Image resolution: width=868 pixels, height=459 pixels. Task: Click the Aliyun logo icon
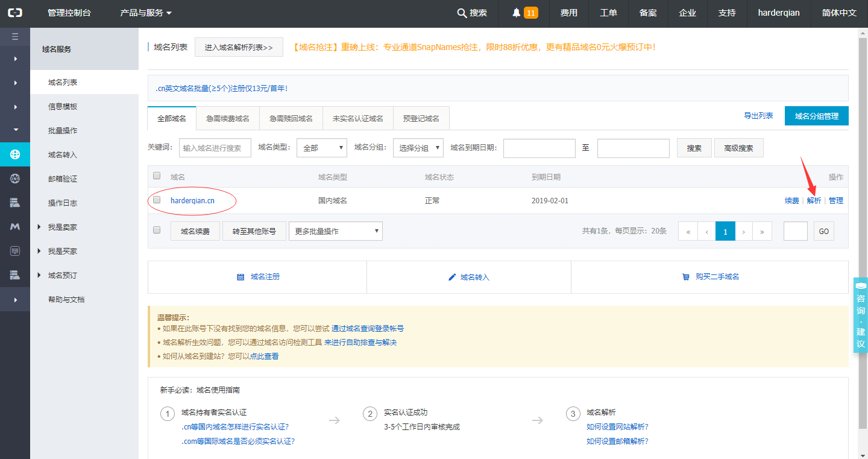click(15, 13)
